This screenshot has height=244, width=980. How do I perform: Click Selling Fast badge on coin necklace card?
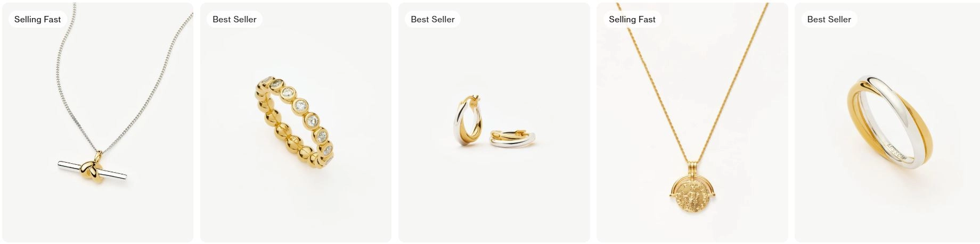632,19
